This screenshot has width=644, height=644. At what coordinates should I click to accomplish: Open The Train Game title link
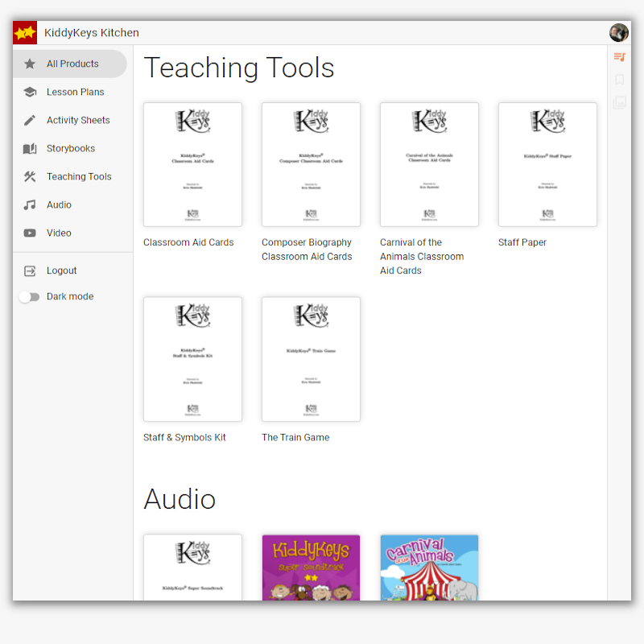(295, 437)
